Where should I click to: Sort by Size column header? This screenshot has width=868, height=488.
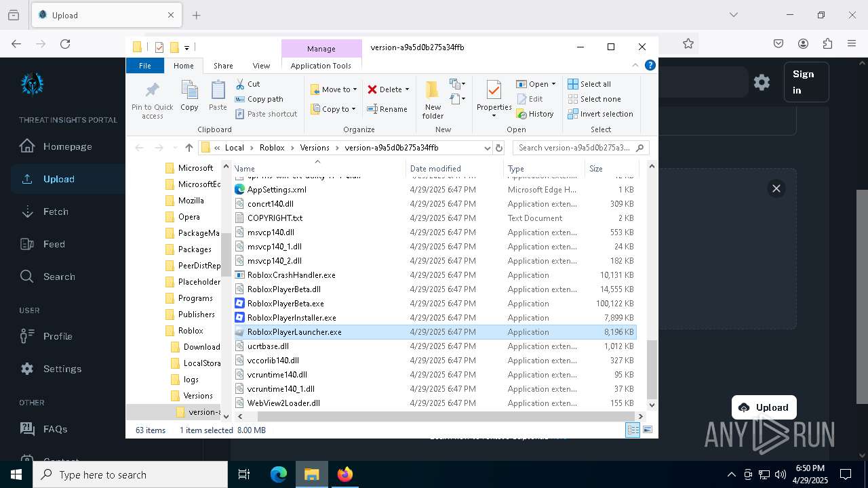tap(612, 169)
